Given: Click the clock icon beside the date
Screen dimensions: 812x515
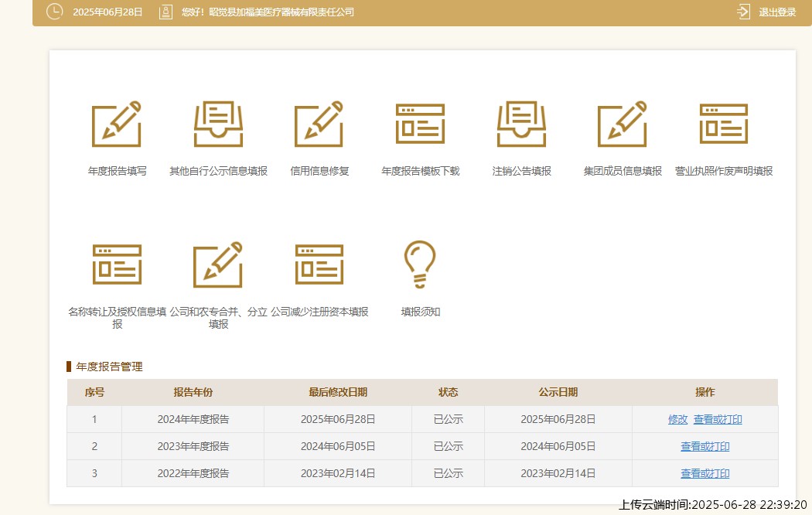Looking at the screenshot, I should [x=54, y=12].
